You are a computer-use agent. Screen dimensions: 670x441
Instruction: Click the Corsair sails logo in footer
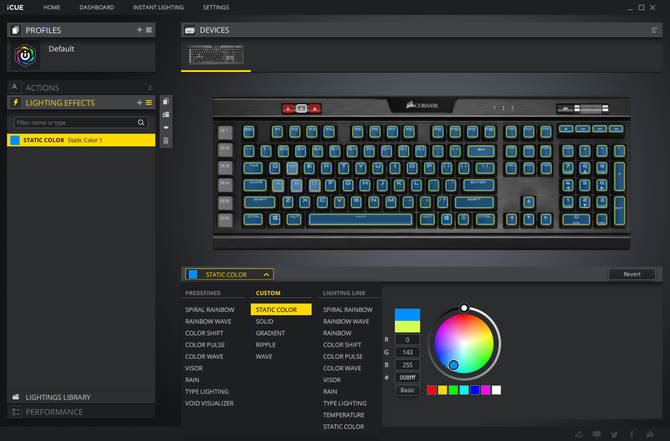(650, 434)
